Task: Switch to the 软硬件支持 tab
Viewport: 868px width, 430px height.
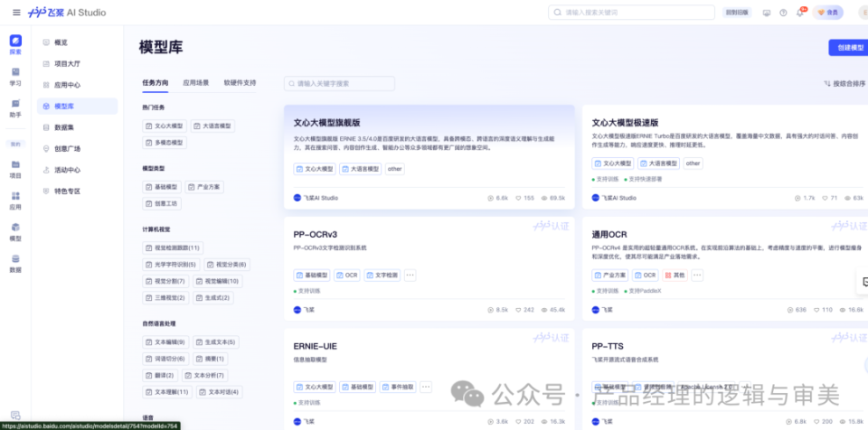Action: point(240,82)
